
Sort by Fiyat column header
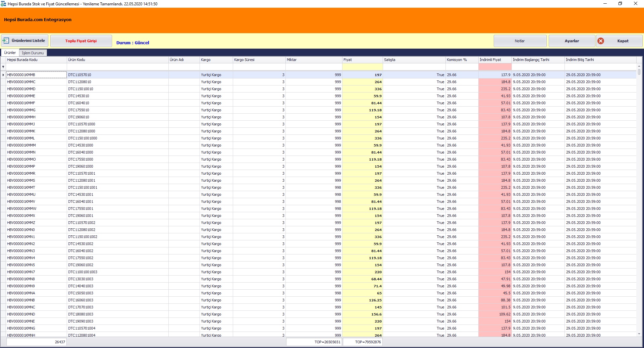pos(362,60)
